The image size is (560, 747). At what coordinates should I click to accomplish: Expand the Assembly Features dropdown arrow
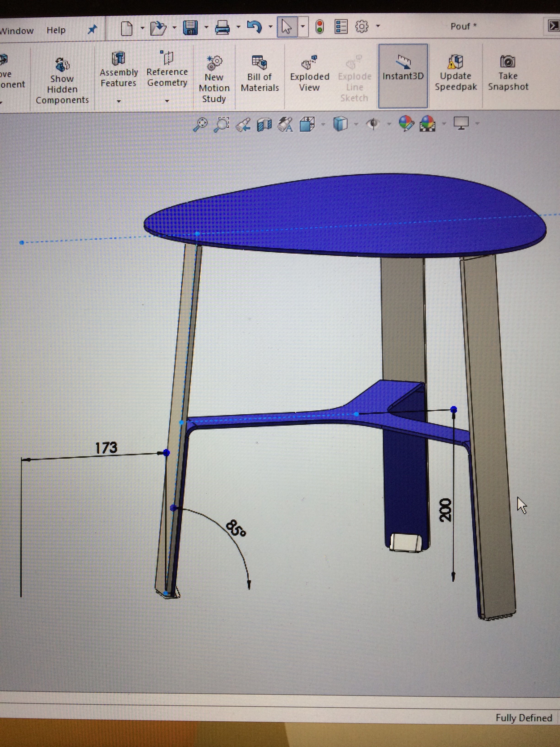(x=118, y=101)
